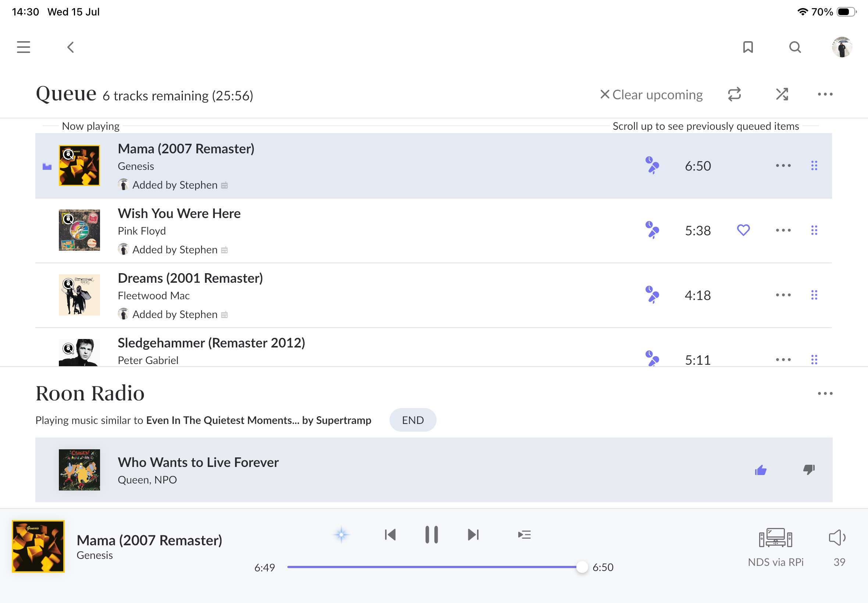Open the Fleetwood Mac artist link
Screen dimensions: 868x603
pos(154,296)
